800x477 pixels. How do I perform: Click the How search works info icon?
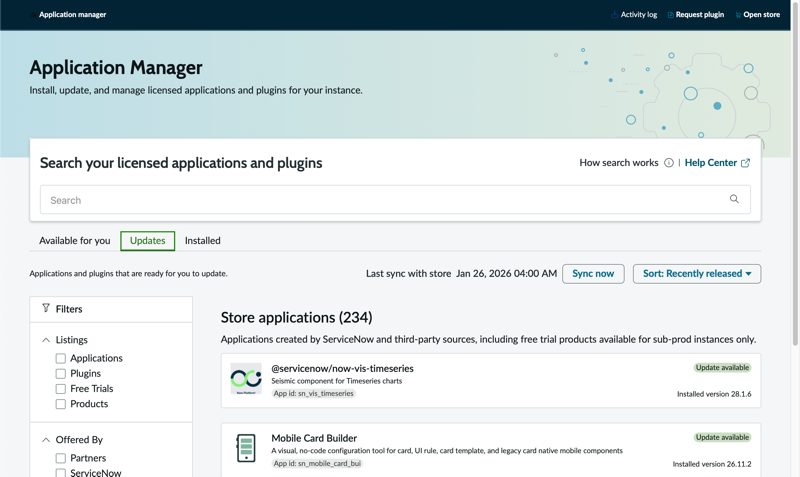[x=669, y=163]
